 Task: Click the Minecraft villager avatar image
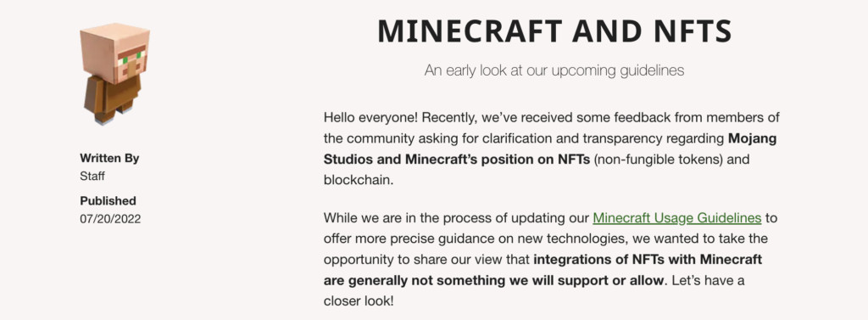click(x=114, y=74)
